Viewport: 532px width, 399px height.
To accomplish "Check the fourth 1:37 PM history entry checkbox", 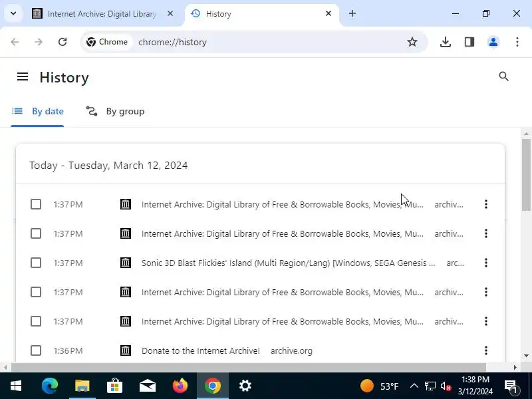I will (36, 292).
